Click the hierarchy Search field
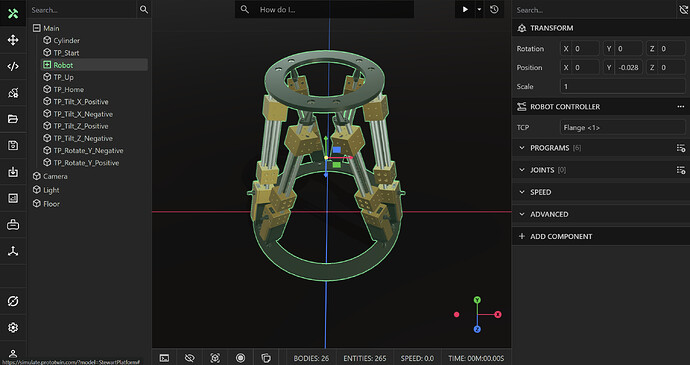This screenshot has width=690, height=365. 82,9
